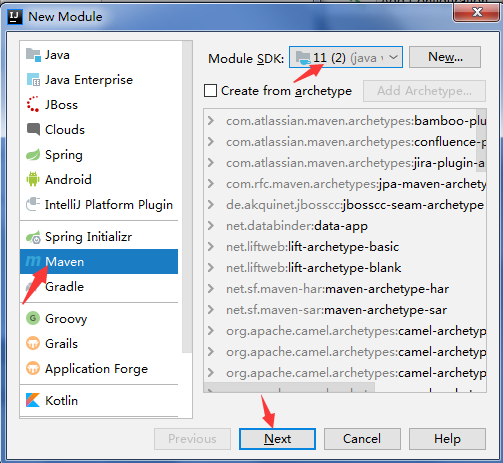
Task: Pick IntelliJ Platform Plugin entry
Action: [99, 204]
